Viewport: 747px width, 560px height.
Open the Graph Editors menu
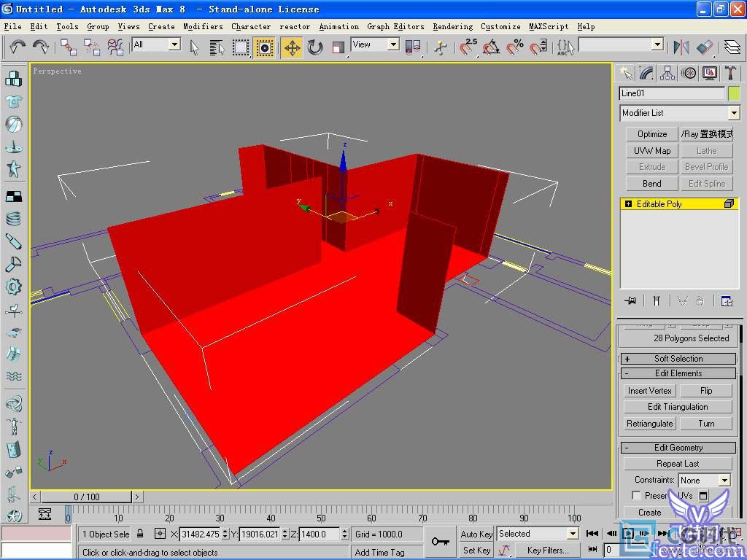tap(395, 27)
